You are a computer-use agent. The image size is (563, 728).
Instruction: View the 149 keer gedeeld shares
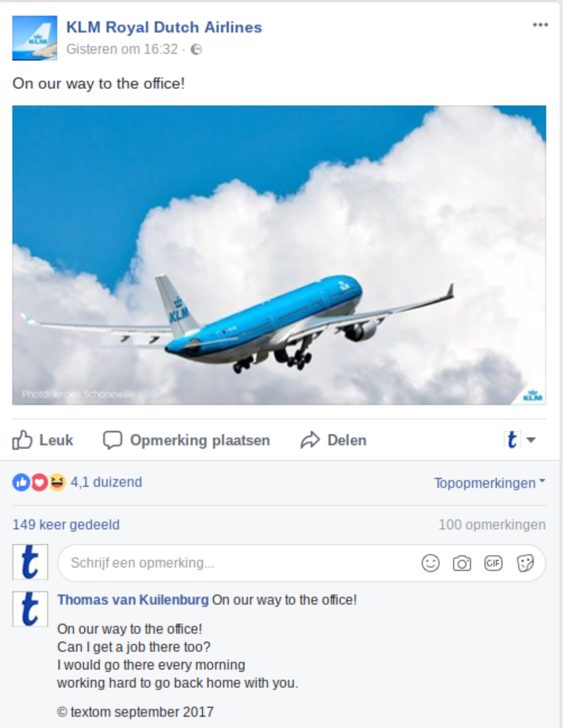tap(66, 525)
